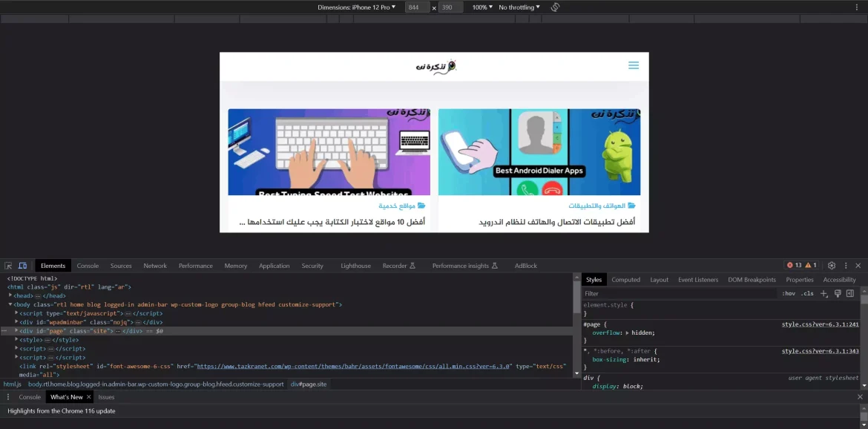Focus the Styles Filter input
The image size is (868, 429).
[x=680, y=293]
